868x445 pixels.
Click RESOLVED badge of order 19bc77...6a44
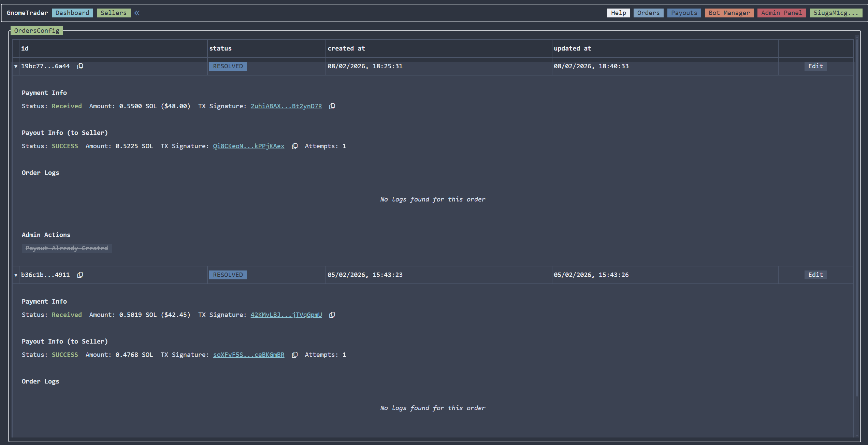point(228,66)
